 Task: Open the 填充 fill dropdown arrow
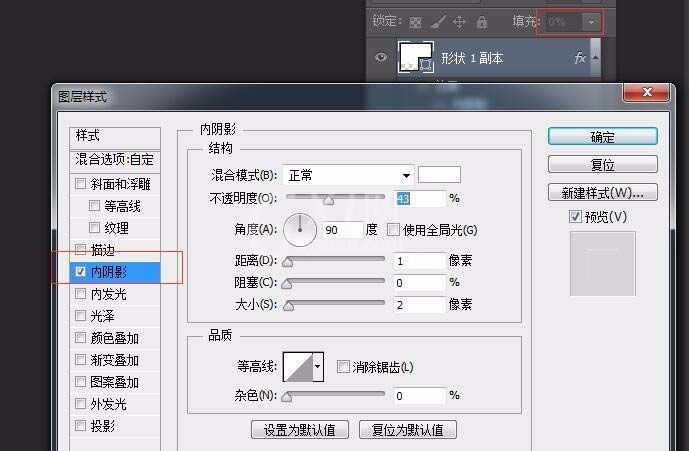click(x=591, y=22)
